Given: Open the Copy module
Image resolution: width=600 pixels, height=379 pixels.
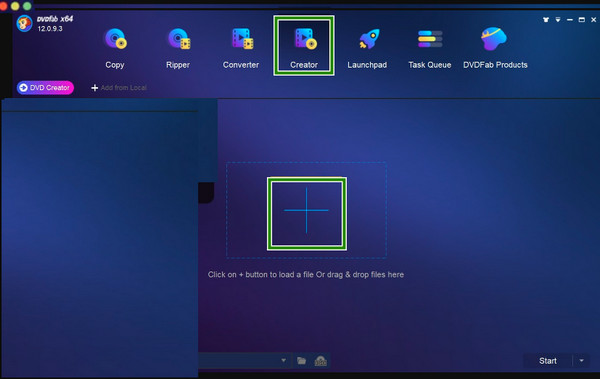Looking at the screenshot, I should pos(115,48).
